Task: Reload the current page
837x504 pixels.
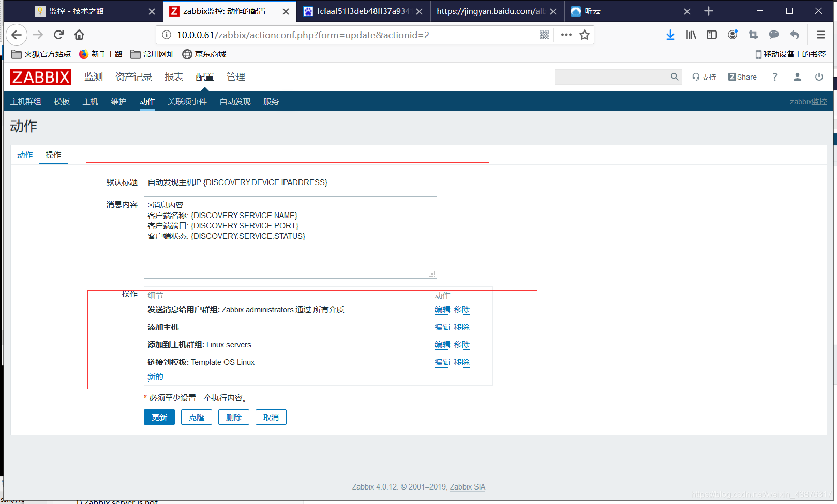Action: pyautogui.click(x=58, y=35)
